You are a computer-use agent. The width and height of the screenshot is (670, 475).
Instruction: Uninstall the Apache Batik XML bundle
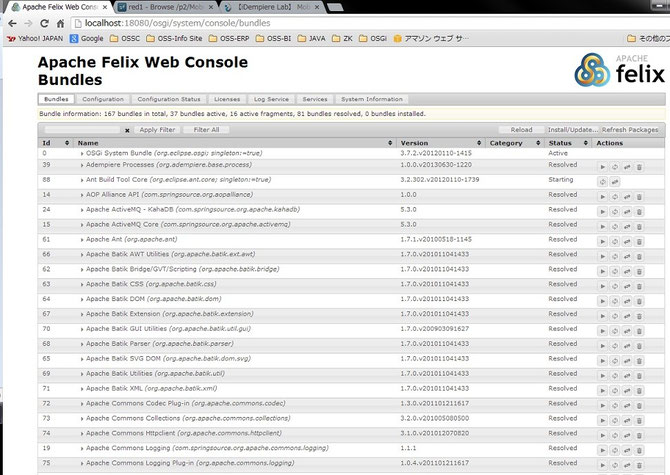coord(639,391)
